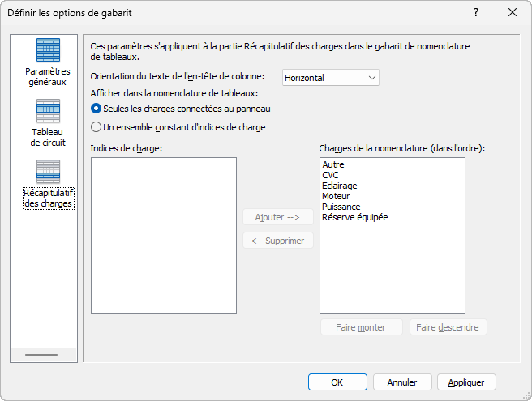Viewport: 532px width, 401px height.
Task: Select 'Réserve équipée' list entry
Action: tap(354, 217)
